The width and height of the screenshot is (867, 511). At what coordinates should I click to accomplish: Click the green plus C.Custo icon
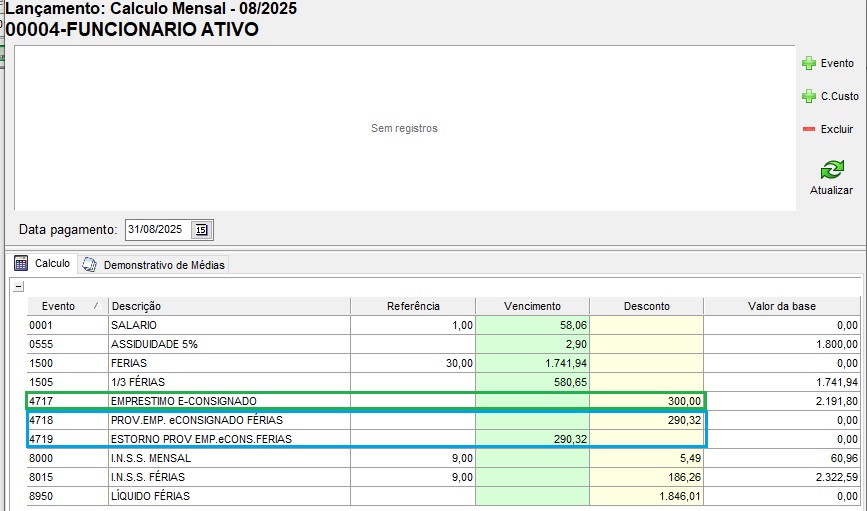809,96
